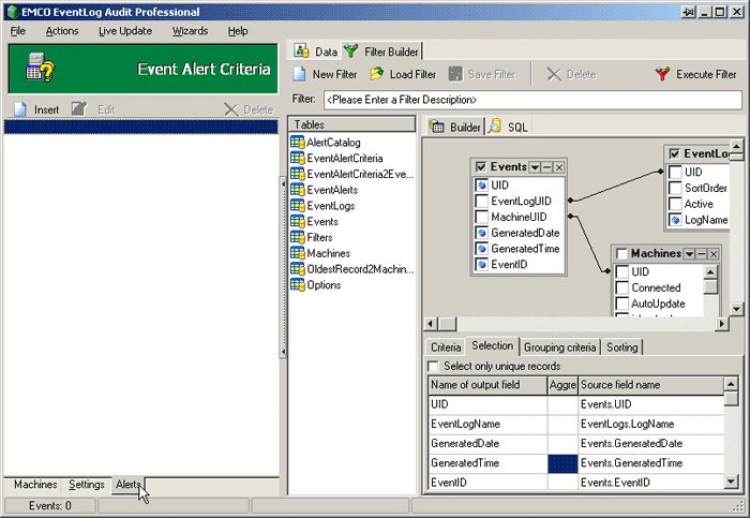Click builder canvas scroll-down arrow
Image resolution: width=750 pixels, height=518 pixels.
(736, 309)
